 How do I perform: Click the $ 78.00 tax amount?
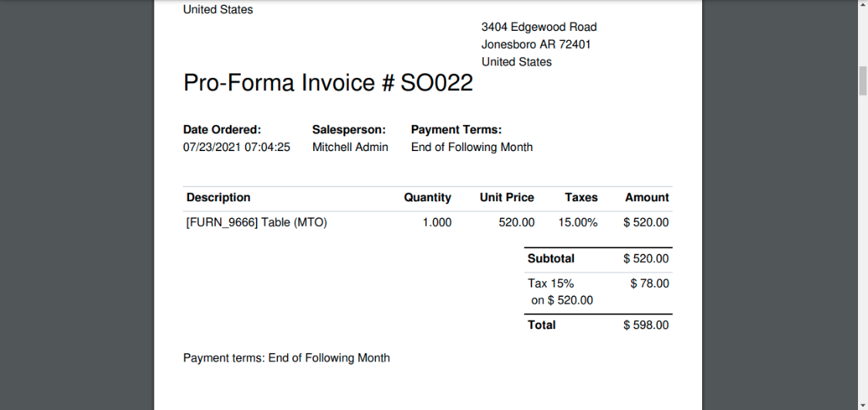coord(650,284)
